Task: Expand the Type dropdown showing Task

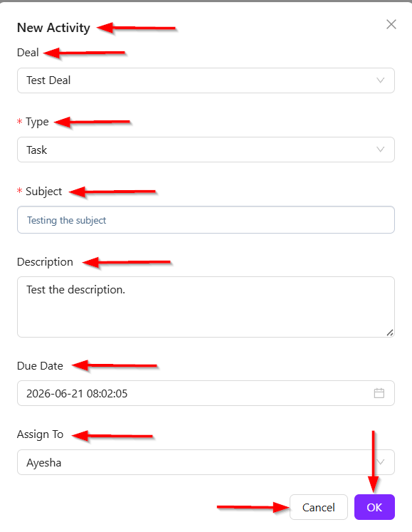Action: tap(206, 150)
